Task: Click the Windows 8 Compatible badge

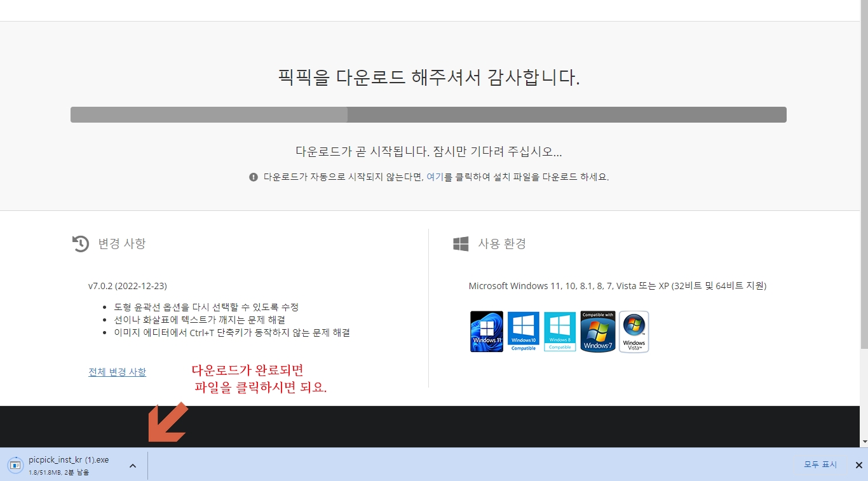Action: tap(560, 332)
